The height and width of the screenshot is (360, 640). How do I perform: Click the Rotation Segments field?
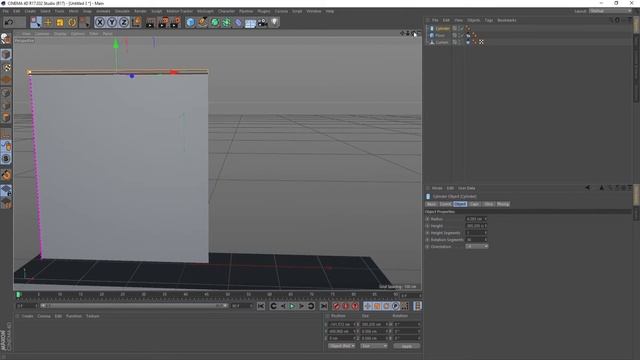point(476,240)
